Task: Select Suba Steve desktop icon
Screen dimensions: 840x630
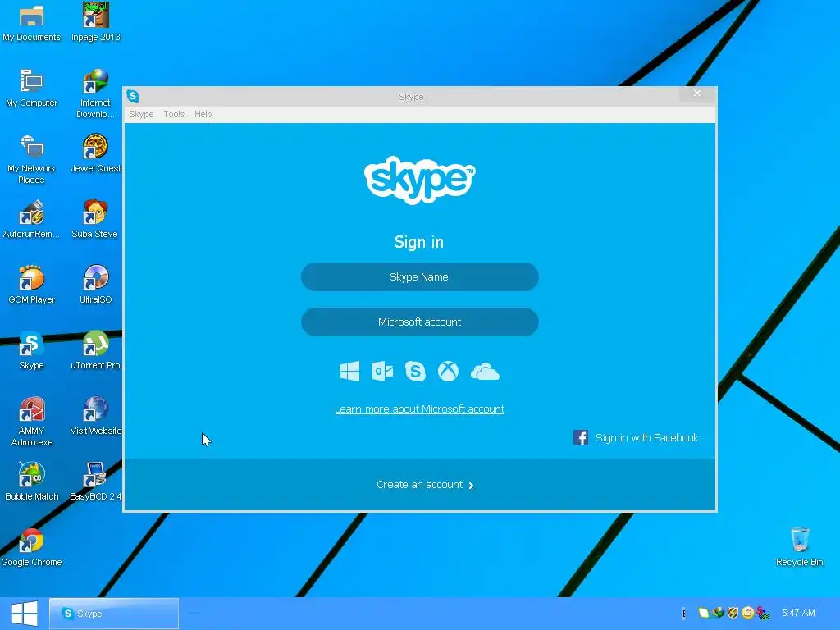Action: [x=95, y=220]
